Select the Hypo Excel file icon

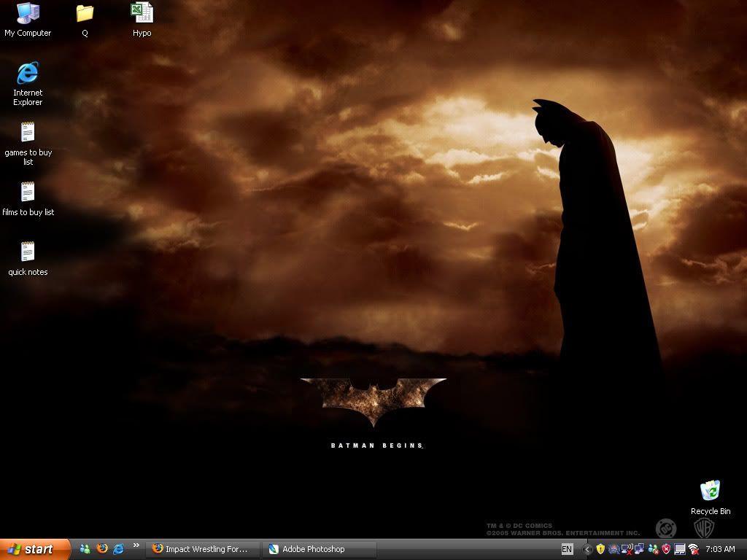tap(142, 20)
